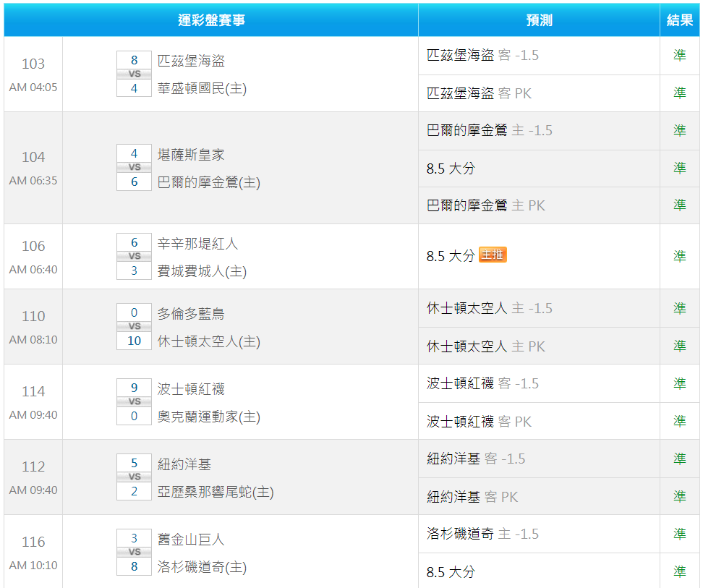Image resolution: width=703 pixels, height=588 pixels.
Task: Select prediction 紐約洋基 客 -1.5
Action: pyautogui.click(x=476, y=459)
